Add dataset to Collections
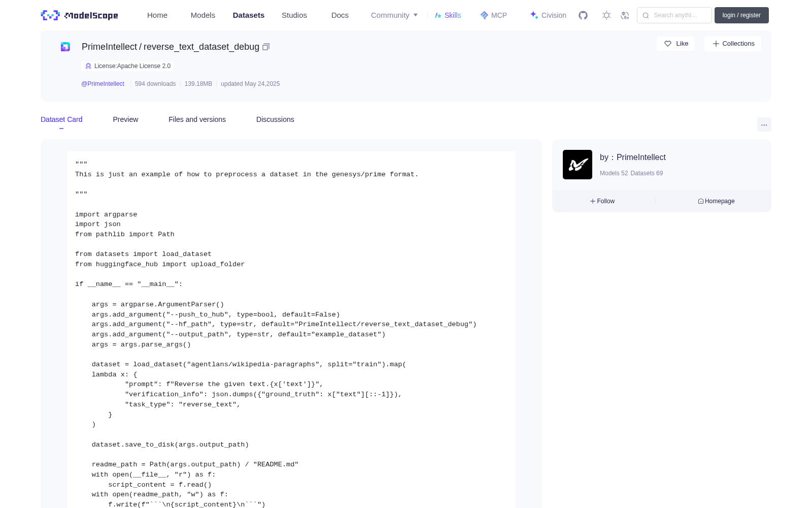Image resolution: width=812 pixels, height=508 pixels. pyautogui.click(x=733, y=44)
